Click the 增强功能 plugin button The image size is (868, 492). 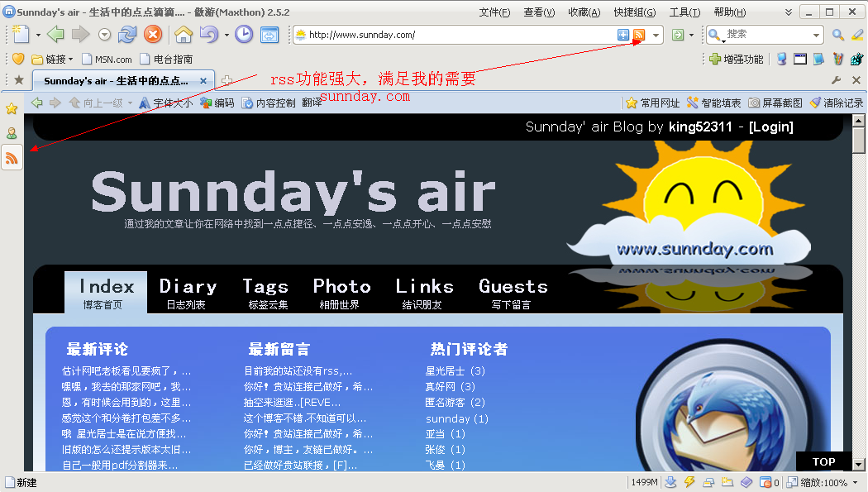737,59
